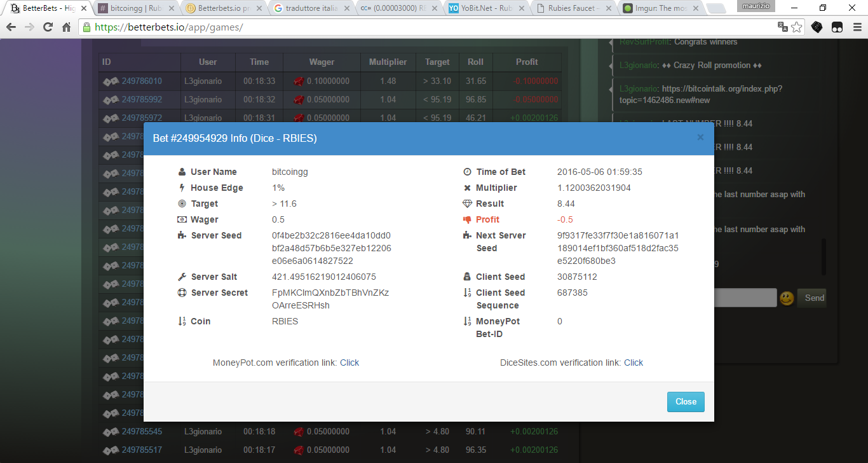Click the Profit column header
The height and width of the screenshot is (463, 868).
tap(527, 62)
